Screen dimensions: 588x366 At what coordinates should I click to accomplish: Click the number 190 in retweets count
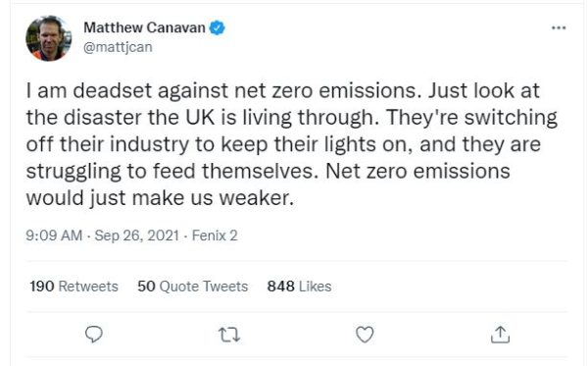42,287
